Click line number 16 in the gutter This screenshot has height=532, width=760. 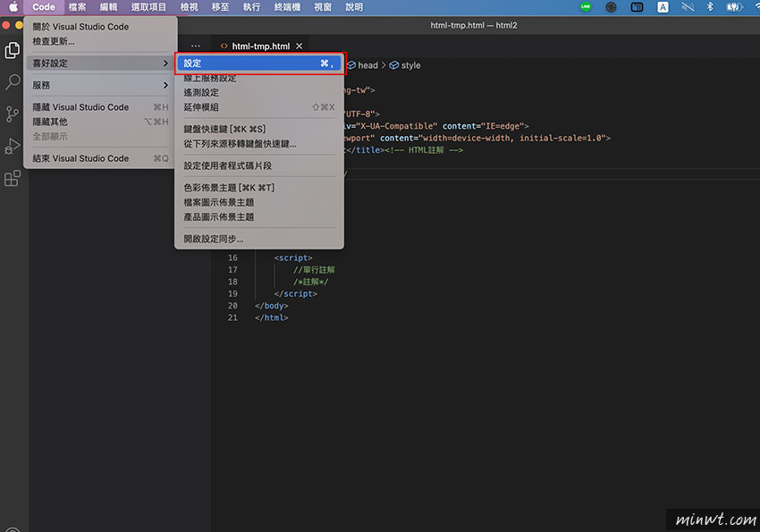coord(232,258)
